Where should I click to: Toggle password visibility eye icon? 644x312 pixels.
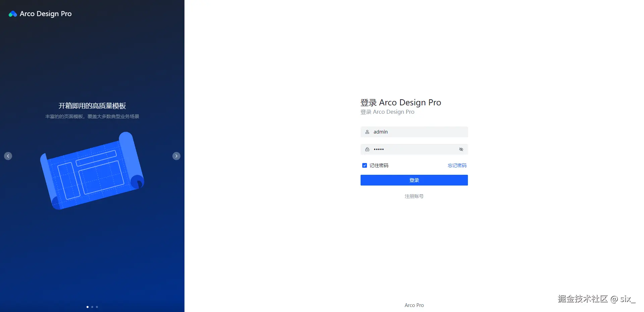(x=461, y=149)
